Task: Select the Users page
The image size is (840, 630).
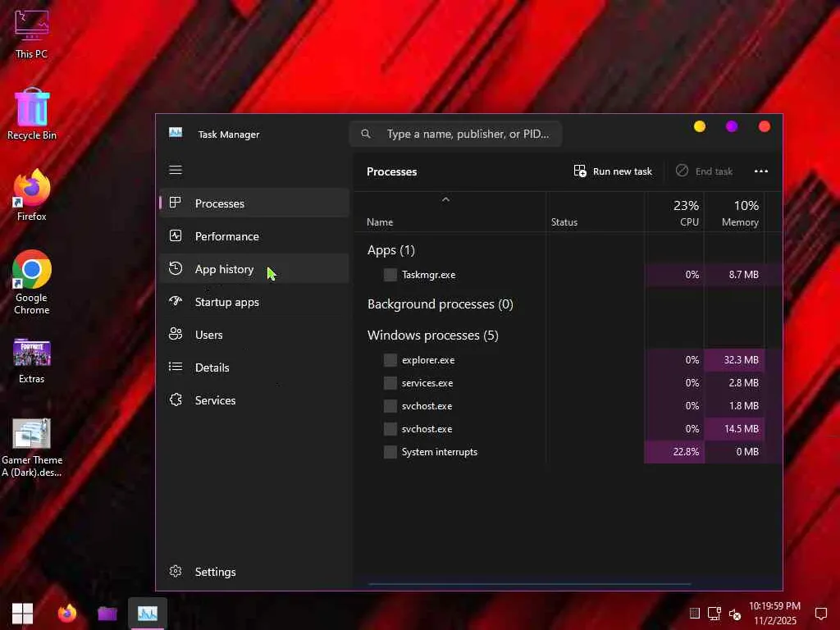Action: 254,335
